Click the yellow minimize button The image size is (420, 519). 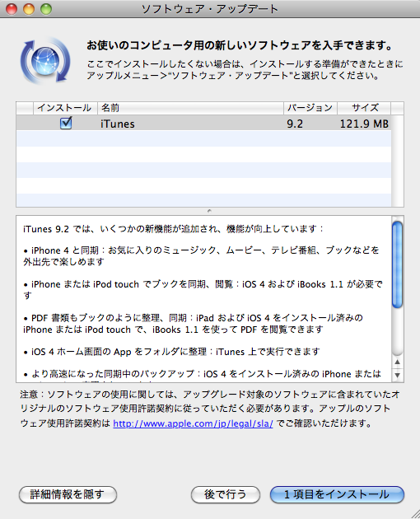[29, 9]
